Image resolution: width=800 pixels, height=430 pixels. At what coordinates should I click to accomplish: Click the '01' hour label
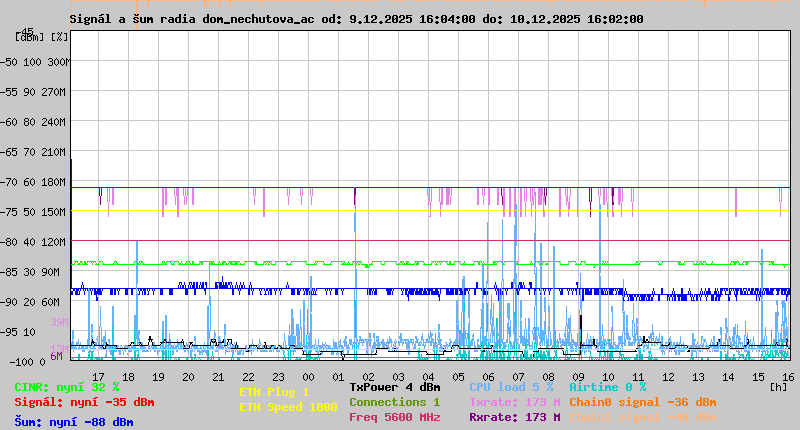338,377
